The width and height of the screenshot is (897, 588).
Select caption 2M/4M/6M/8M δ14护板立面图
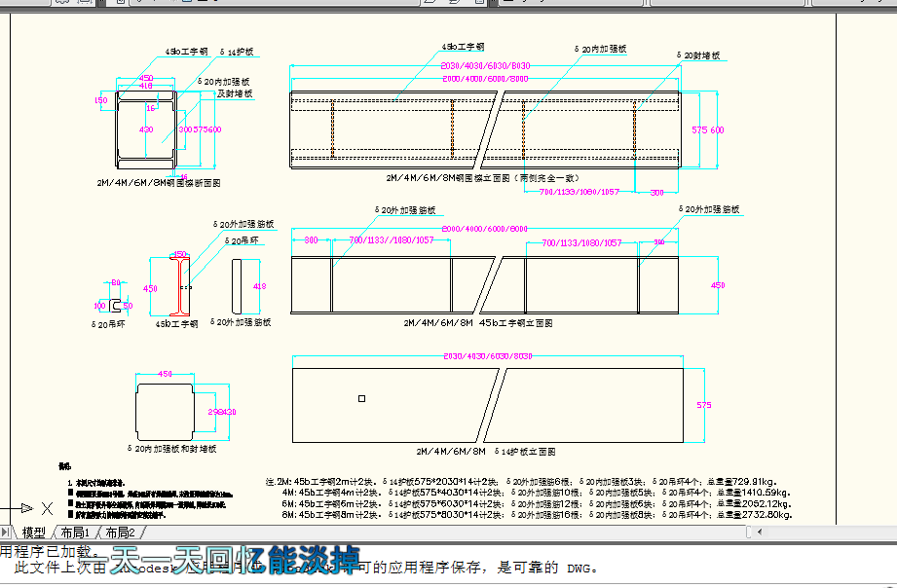coord(486,452)
